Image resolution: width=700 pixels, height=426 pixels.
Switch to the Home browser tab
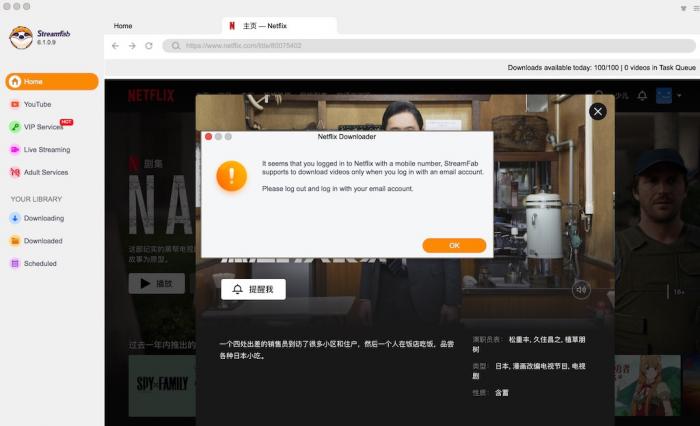pos(123,26)
